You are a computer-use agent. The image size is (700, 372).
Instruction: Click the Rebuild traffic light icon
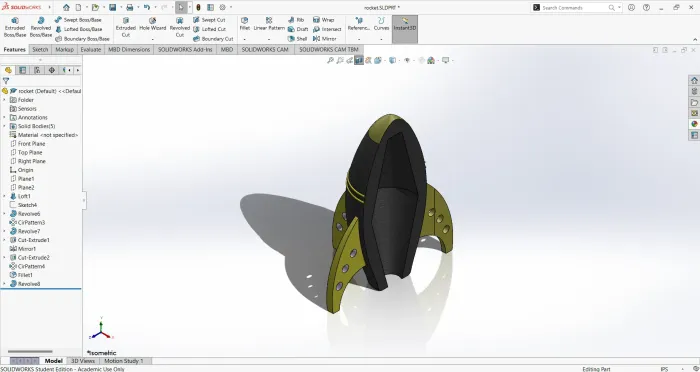[x=198, y=7]
